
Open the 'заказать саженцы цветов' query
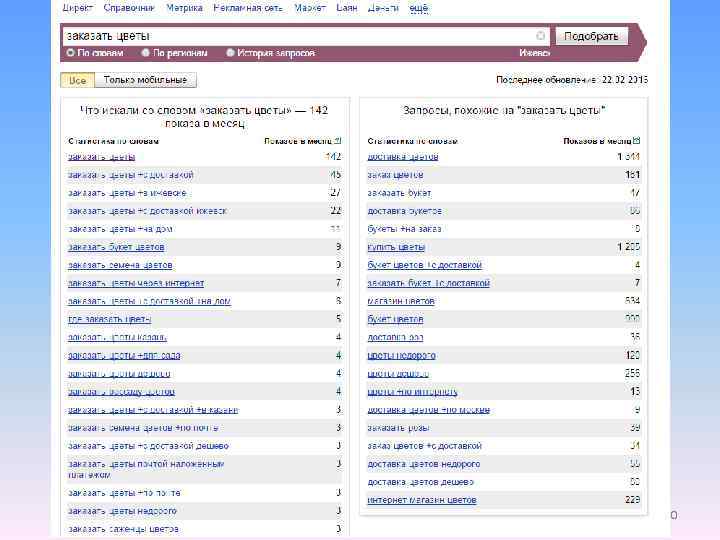tap(123, 529)
